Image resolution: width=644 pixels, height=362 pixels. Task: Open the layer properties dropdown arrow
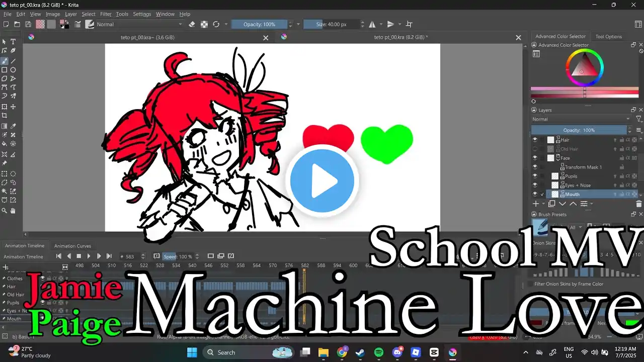click(591, 204)
